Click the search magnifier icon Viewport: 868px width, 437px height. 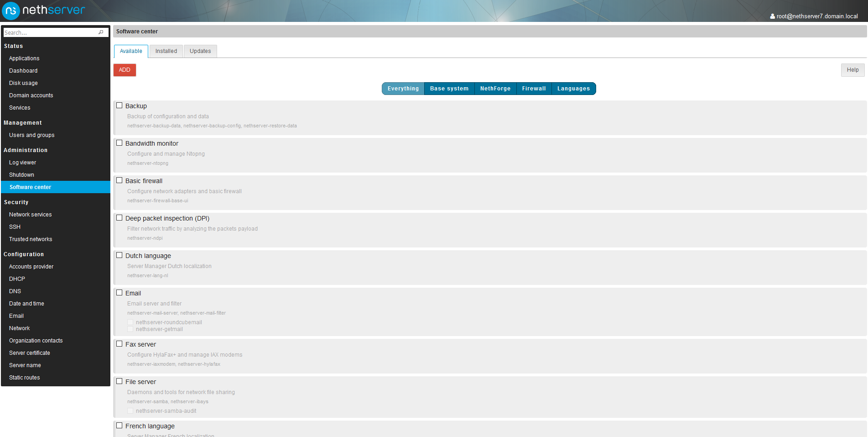(x=101, y=32)
